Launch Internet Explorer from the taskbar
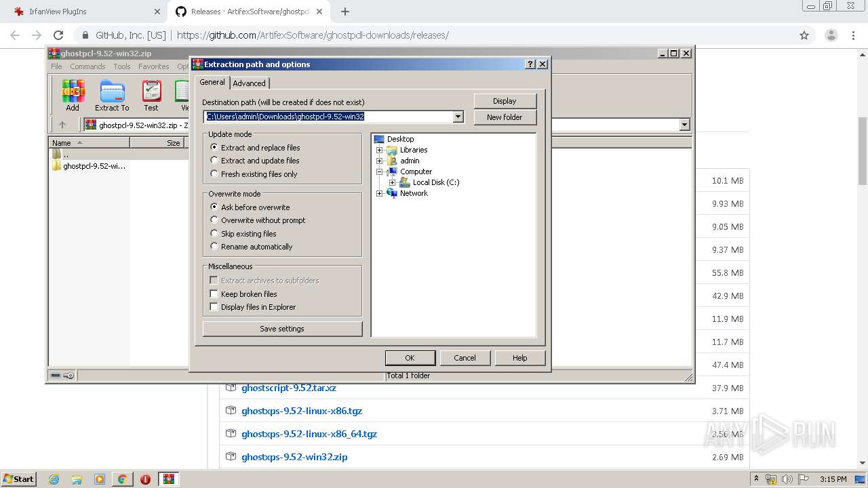The height and width of the screenshot is (488, 868). coord(54,479)
